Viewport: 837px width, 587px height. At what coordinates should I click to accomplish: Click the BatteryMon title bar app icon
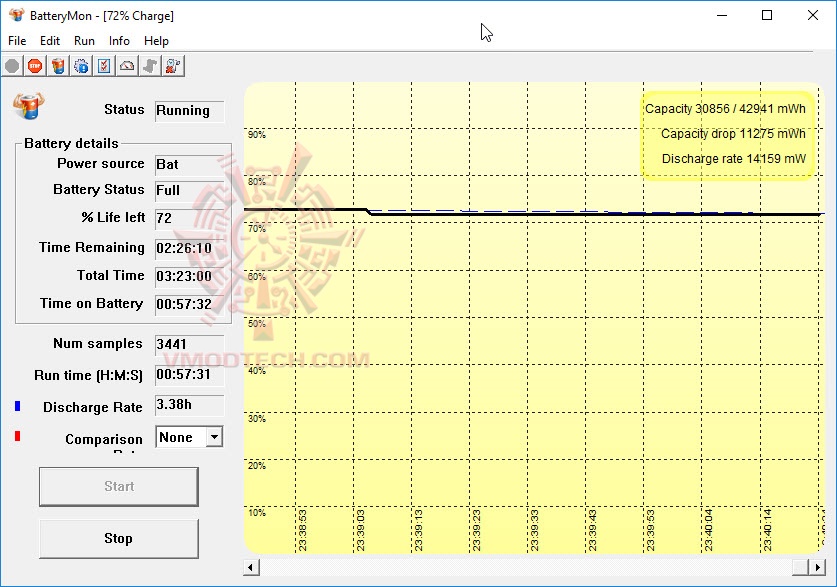pos(17,15)
